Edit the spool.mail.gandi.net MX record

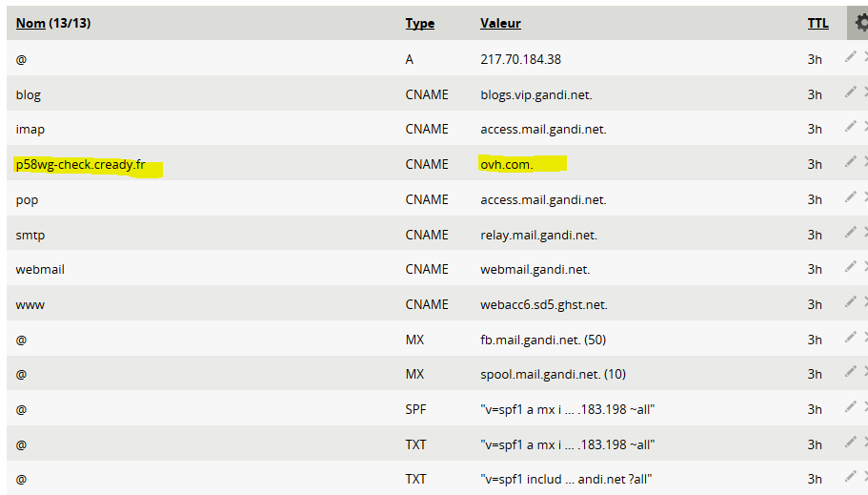(x=851, y=373)
